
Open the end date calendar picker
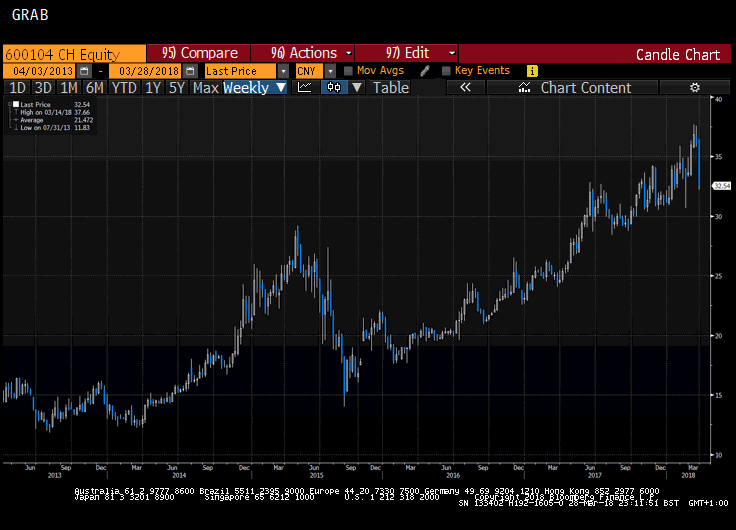[190, 71]
